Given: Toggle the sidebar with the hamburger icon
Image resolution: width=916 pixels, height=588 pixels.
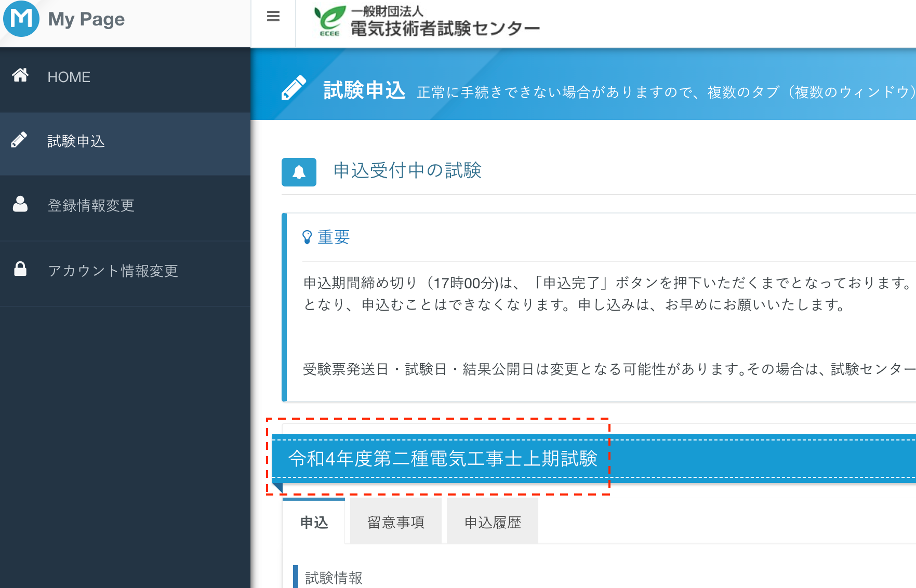Looking at the screenshot, I should pos(273,17).
